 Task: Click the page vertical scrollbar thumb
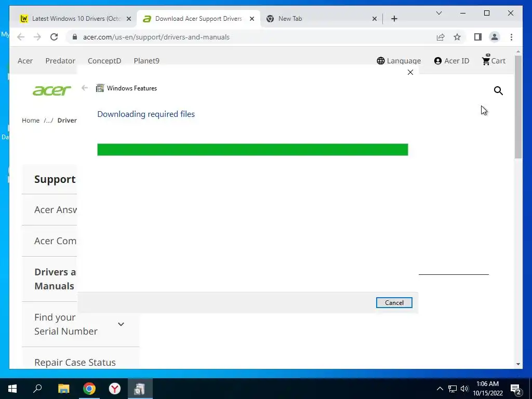518,108
